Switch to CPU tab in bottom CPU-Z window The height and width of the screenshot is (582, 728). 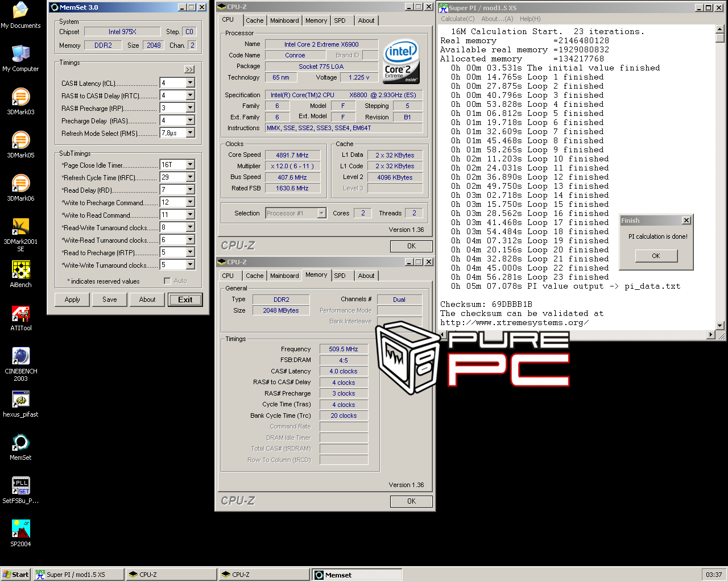(x=228, y=276)
